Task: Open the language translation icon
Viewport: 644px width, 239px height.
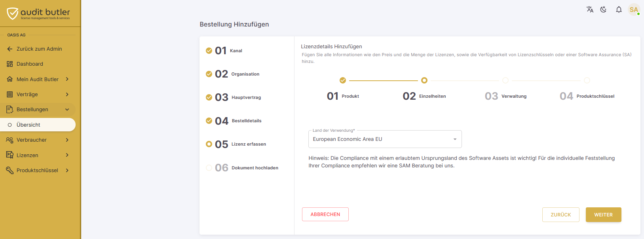Action: click(x=590, y=9)
